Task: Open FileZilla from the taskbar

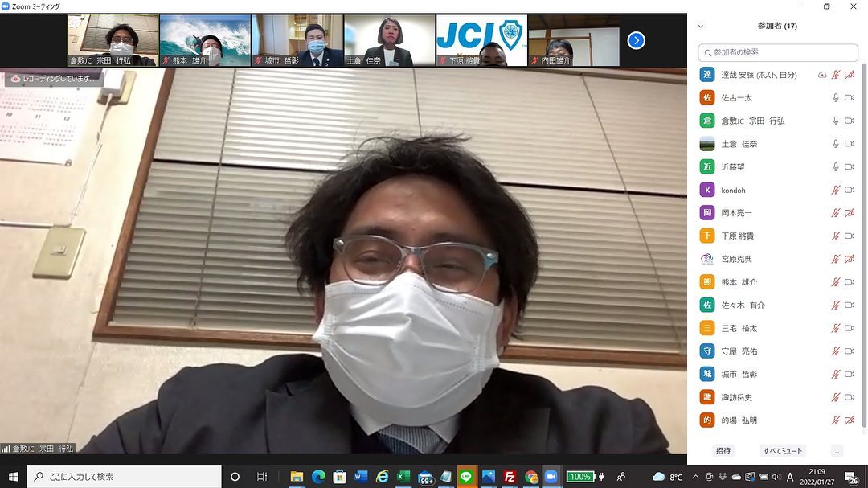Action: pyautogui.click(x=509, y=477)
